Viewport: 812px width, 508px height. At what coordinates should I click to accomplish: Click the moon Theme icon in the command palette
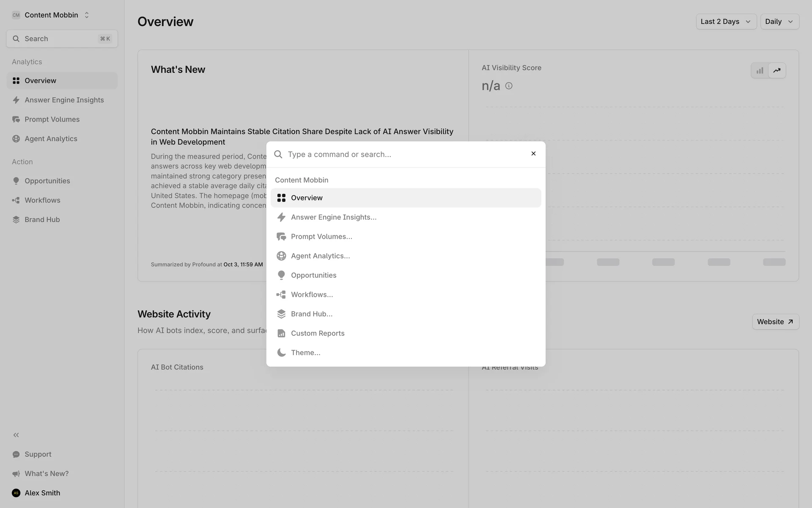click(281, 353)
